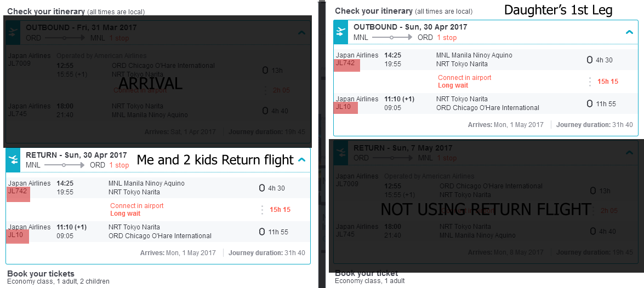Click the red highlighted JL10 in right panel

(345, 108)
